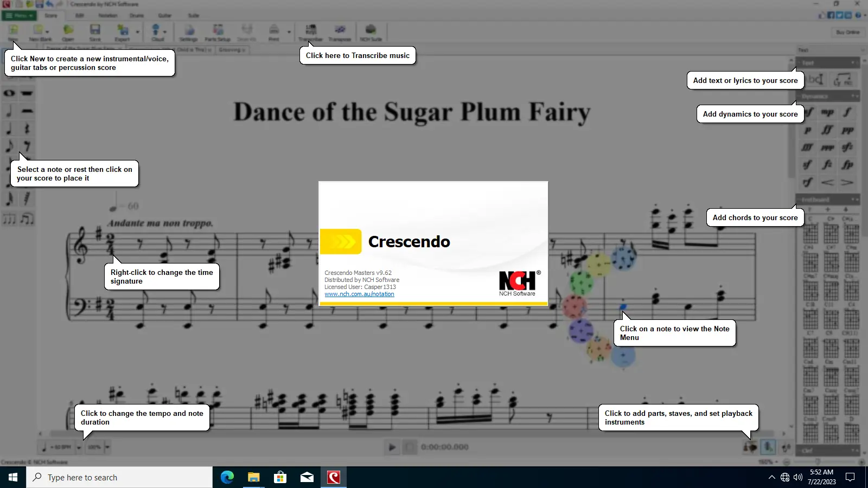Choose the decrescendo hairpin in Dynamics
This screenshot has width=868, height=488.
point(847,182)
